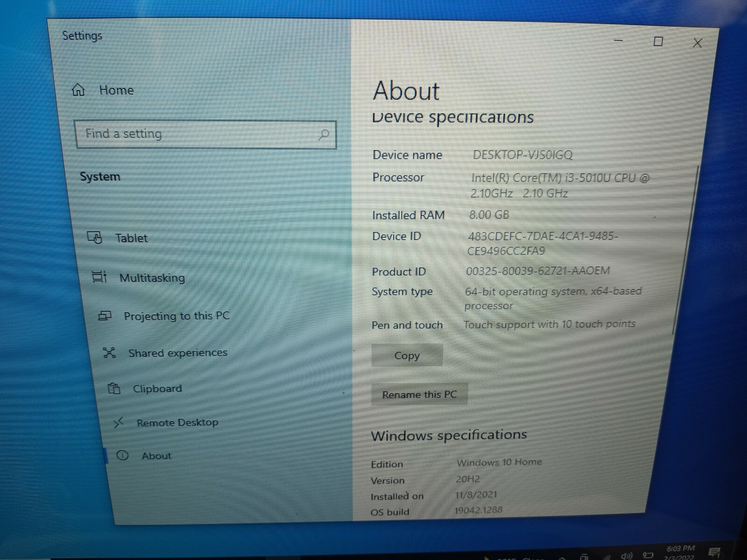Maximize the Settings window
This screenshot has height=560, width=747.
[658, 42]
